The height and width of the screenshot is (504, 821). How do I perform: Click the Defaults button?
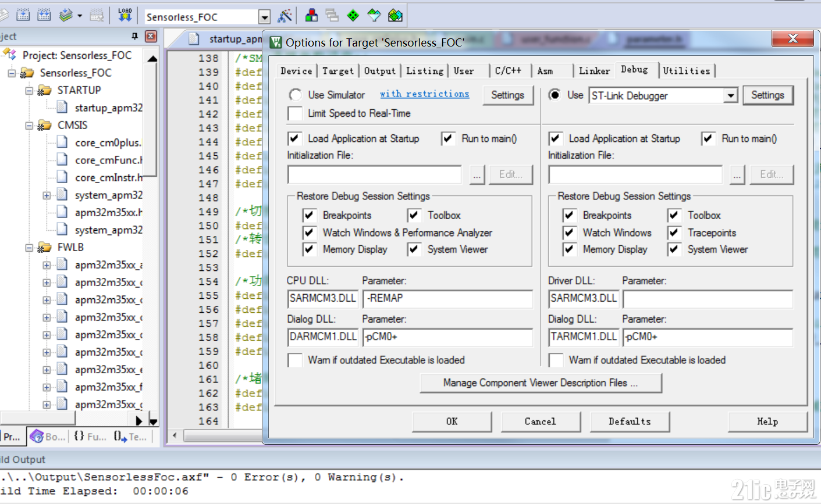tap(630, 421)
